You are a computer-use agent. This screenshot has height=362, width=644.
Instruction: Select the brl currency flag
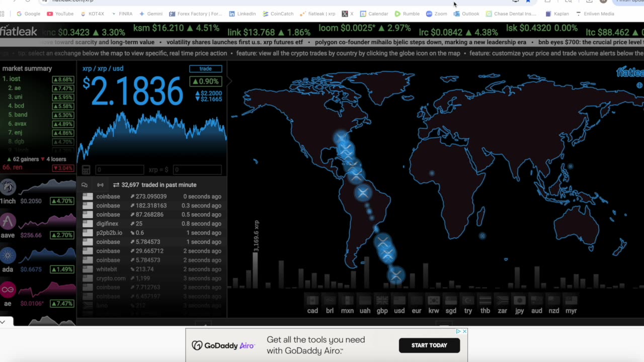point(330,300)
